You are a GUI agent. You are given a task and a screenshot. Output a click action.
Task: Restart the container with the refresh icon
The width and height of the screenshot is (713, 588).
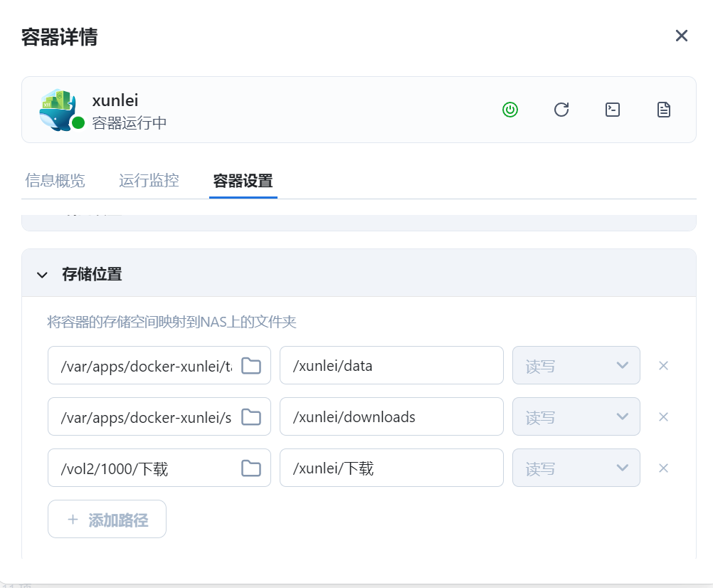point(561,110)
